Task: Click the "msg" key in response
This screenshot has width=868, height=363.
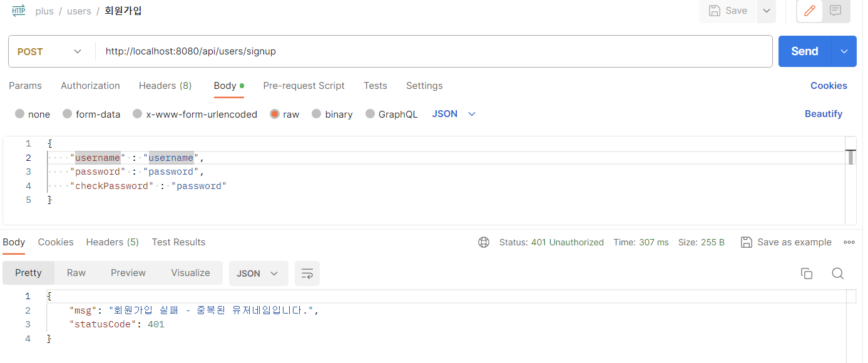Action: [x=84, y=310]
